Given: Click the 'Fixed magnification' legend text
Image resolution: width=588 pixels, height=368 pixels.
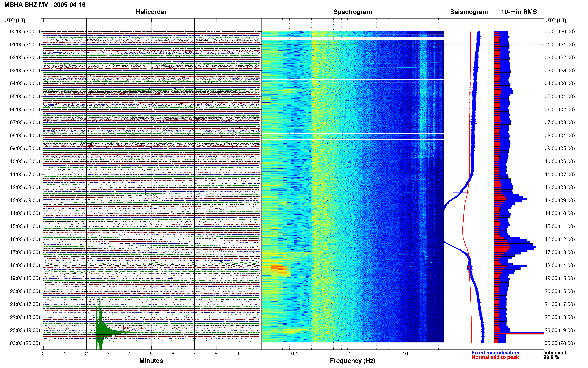Looking at the screenshot, I should pyautogui.click(x=495, y=353).
